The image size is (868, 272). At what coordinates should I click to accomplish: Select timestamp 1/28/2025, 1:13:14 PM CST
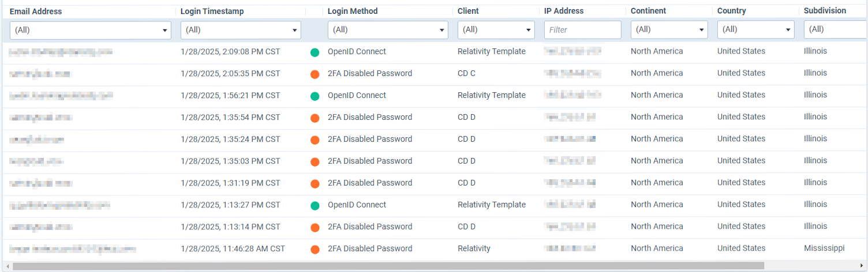click(x=230, y=226)
